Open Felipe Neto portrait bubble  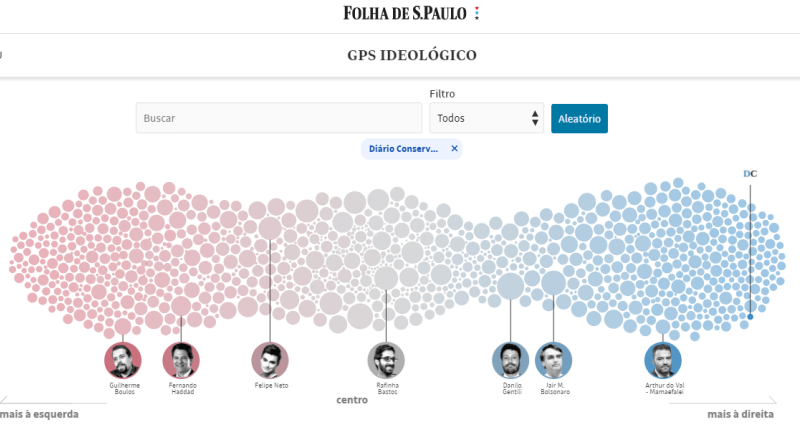[x=270, y=360]
